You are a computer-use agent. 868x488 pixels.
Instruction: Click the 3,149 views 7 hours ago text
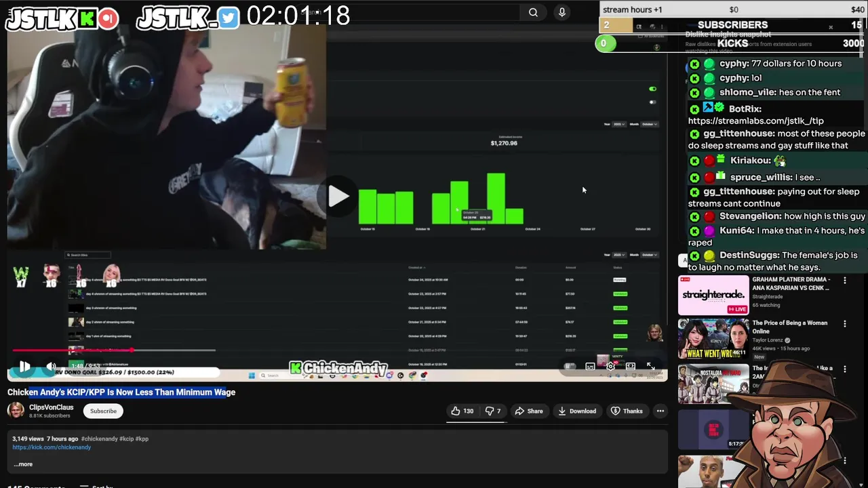coord(45,439)
